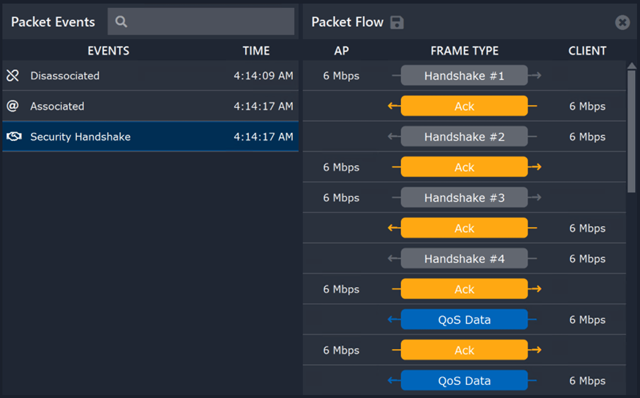640x398 pixels.
Task: Click the Security Handshake handshake icon
Action: (x=14, y=136)
